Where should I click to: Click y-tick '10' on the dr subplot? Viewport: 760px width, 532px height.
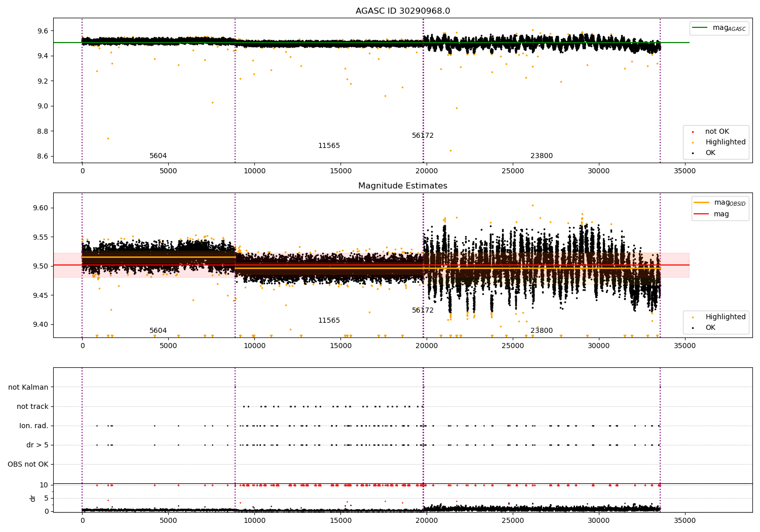click(x=44, y=485)
